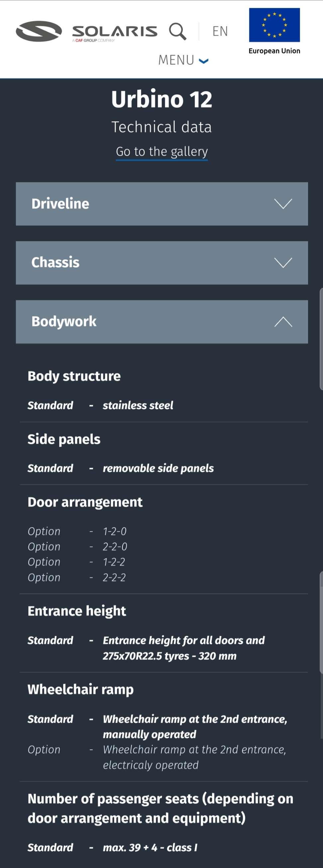323x868 pixels.
Task: Click the Solaris oval logo emblem
Action: tap(39, 31)
